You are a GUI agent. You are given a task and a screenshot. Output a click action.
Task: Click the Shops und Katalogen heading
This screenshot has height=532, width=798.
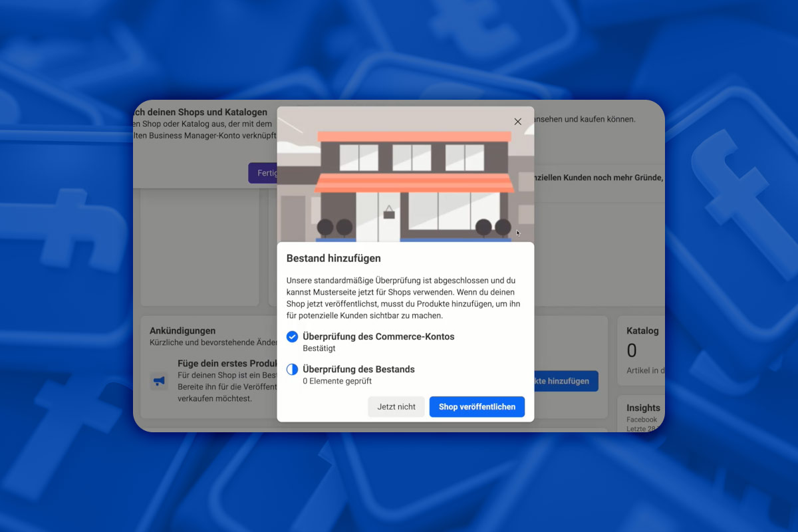pyautogui.click(x=200, y=112)
